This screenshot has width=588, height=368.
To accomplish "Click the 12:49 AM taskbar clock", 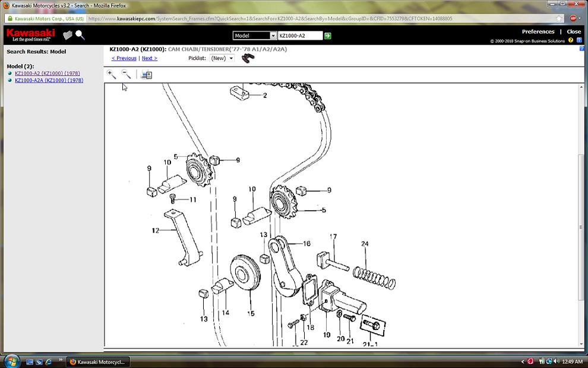I will (x=572, y=361).
